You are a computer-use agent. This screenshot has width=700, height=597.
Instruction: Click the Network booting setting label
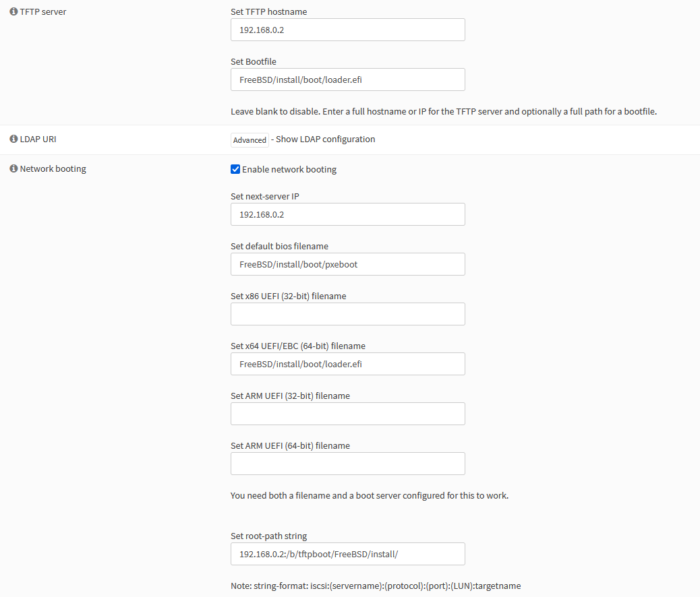(x=53, y=169)
